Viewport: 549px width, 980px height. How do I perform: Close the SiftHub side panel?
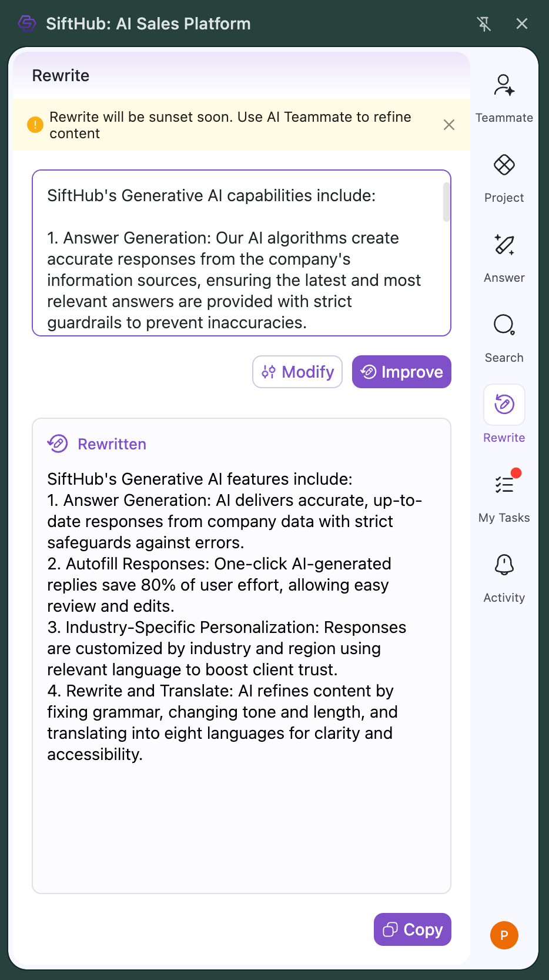coord(521,24)
